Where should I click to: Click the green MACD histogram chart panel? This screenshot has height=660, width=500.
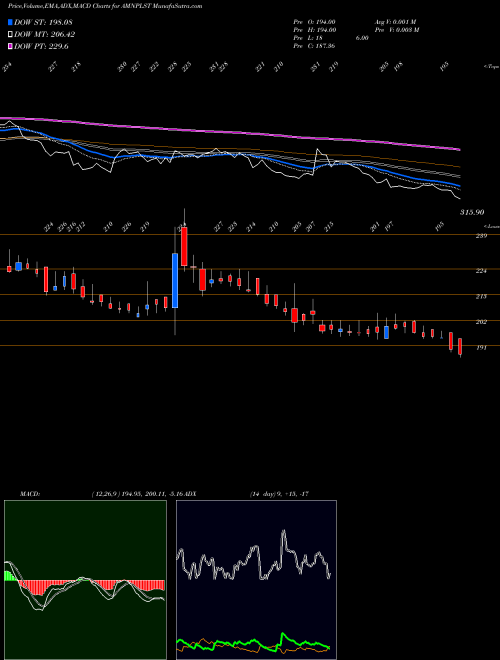click(85, 580)
